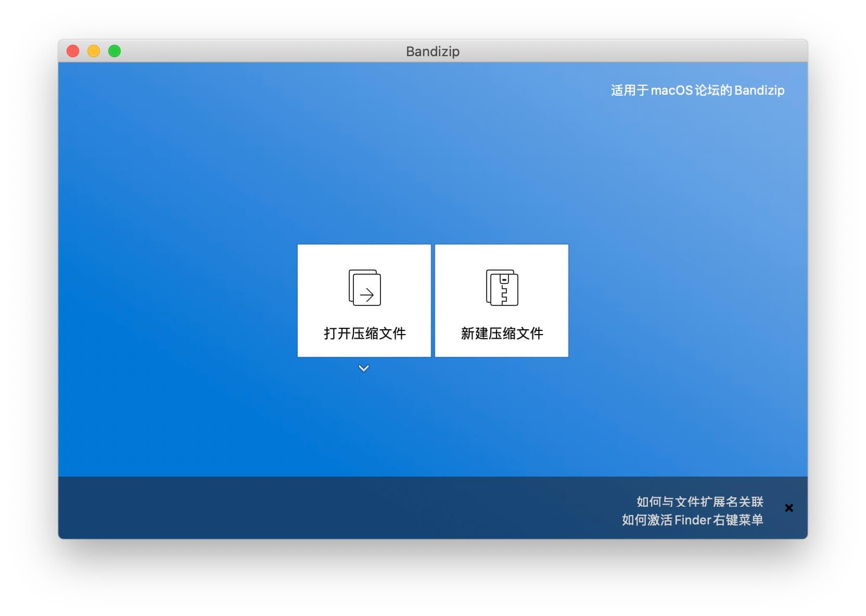Minimize Bandizip window with yellow button
The image size is (866, 616).
(94, 51)
